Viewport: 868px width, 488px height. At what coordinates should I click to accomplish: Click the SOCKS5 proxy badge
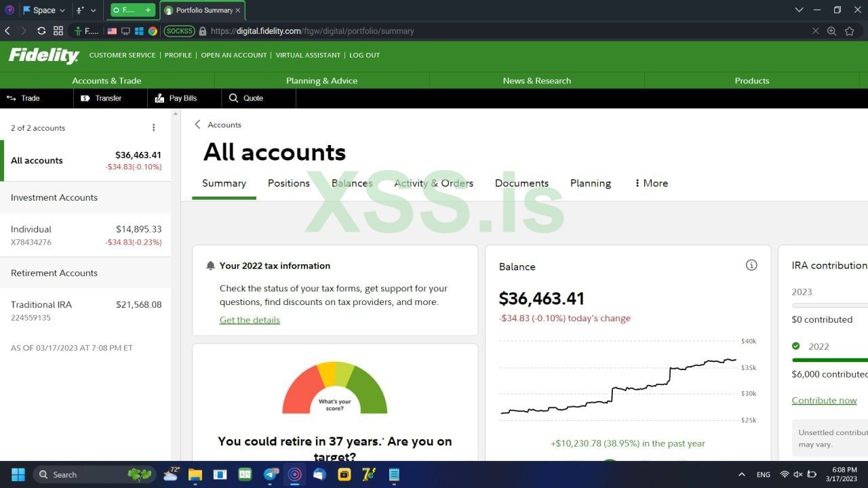click(179, 31)
